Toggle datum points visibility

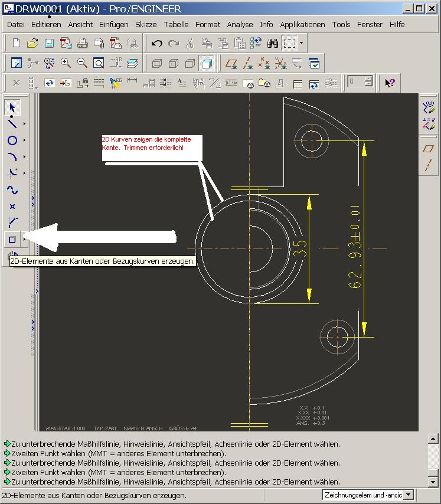[264, 63]
